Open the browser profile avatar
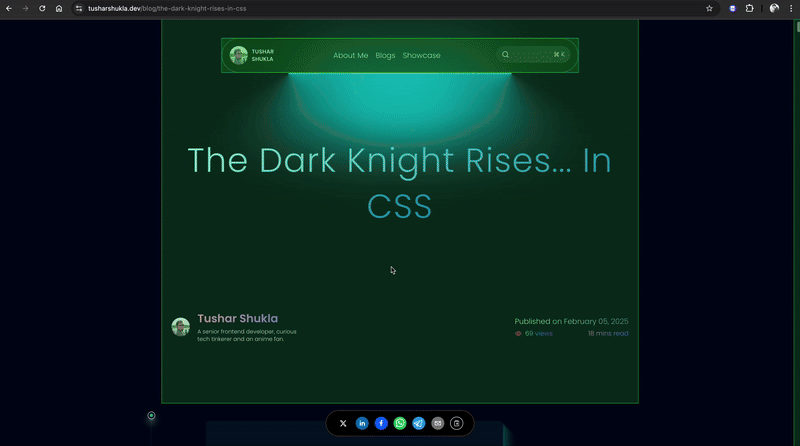This screenshot has width=800, height=446. click(x=774, y=9)
